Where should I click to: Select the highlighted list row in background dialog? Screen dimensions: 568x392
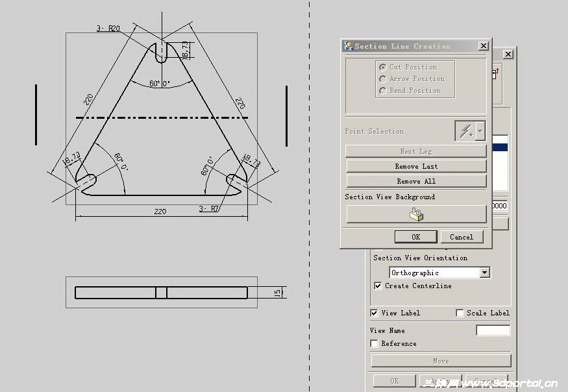tap(500, 147)
